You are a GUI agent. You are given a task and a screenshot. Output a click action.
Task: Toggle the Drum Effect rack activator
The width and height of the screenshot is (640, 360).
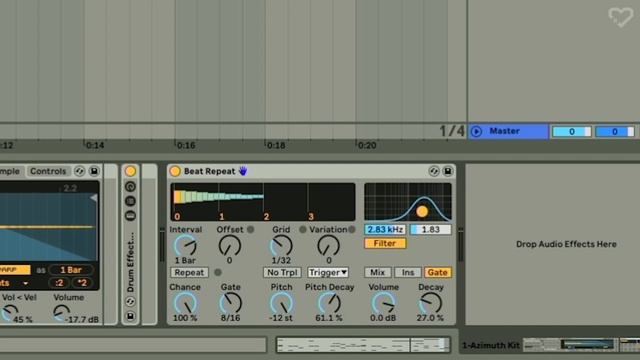[131, 171]
